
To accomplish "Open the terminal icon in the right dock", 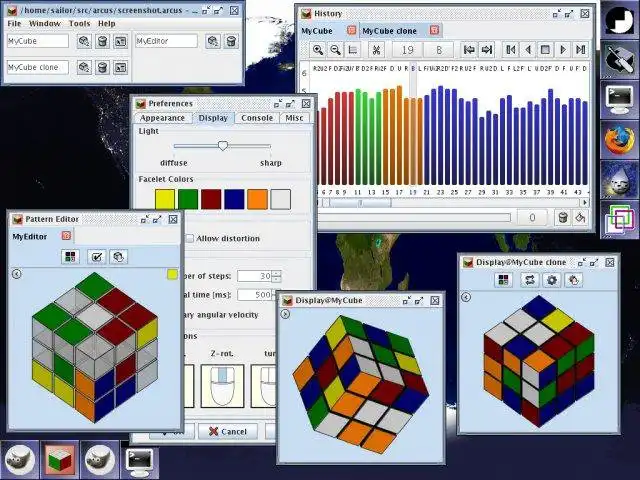I will coord(620,100).
